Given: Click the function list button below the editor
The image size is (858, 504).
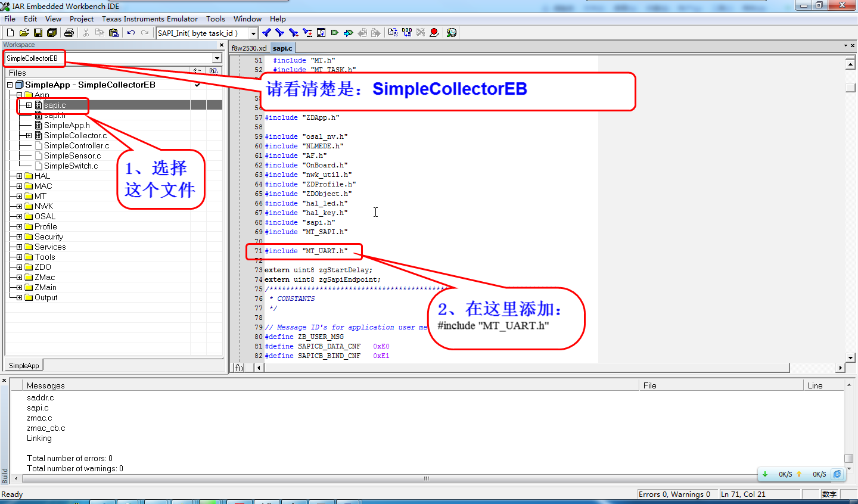Looking at the screenshot, I should (x=239, y=368).
